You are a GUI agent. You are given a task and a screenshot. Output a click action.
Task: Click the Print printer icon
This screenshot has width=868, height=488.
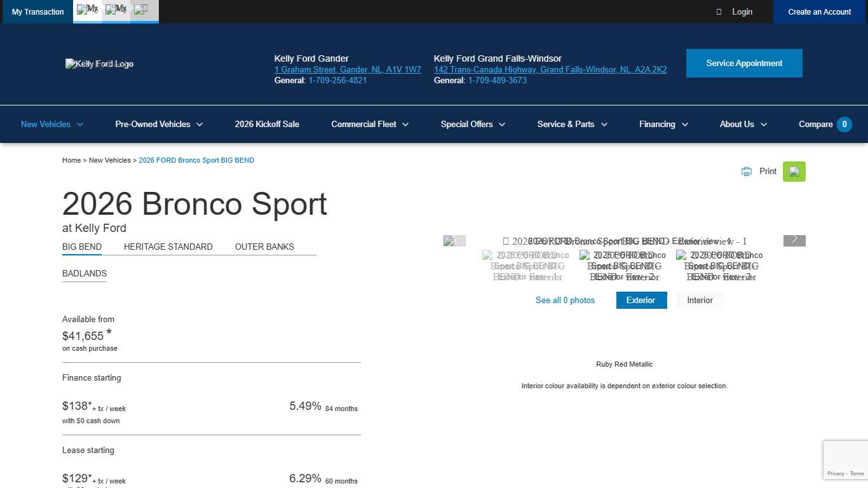pyautogui.click(x=746, y=171)
